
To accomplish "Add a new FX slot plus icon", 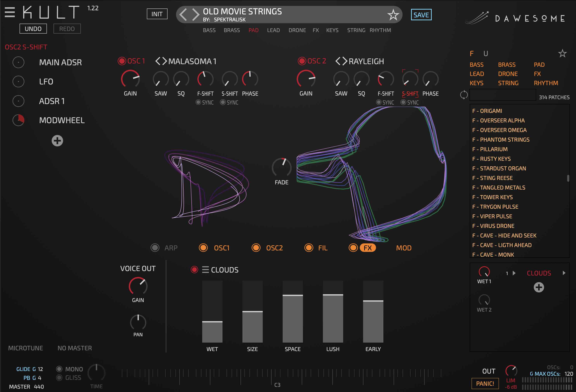I will [x=539, y=287].
